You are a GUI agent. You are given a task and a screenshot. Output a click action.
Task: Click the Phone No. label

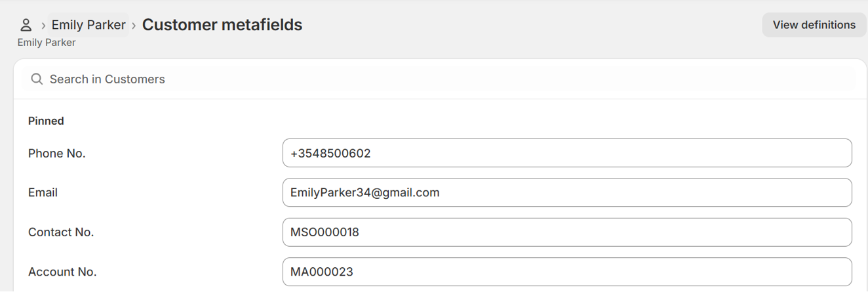(x=57, y=154)
